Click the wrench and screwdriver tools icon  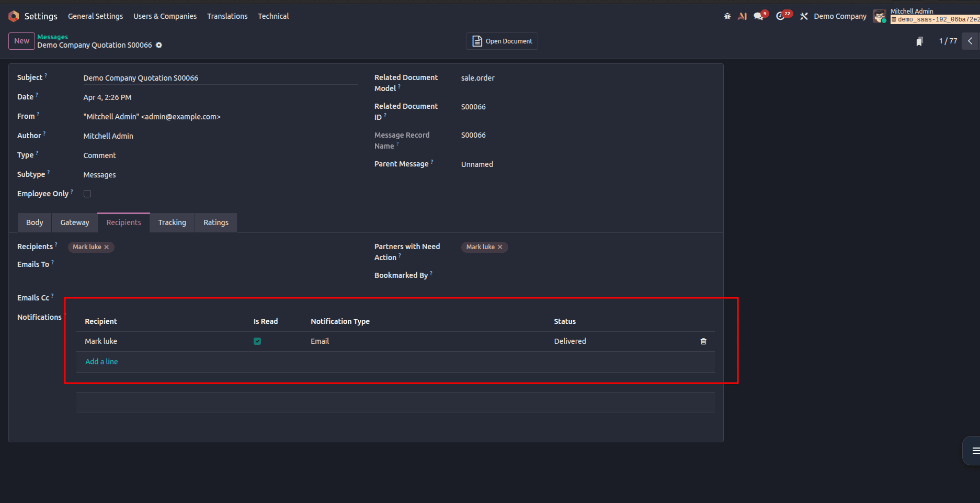(804, 16)
